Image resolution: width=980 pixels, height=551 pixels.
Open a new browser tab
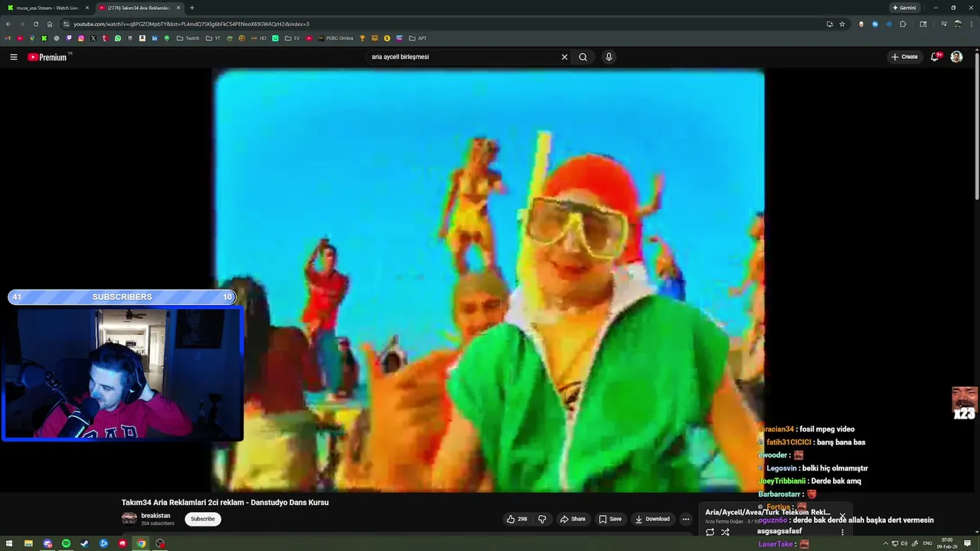point(191,8)
